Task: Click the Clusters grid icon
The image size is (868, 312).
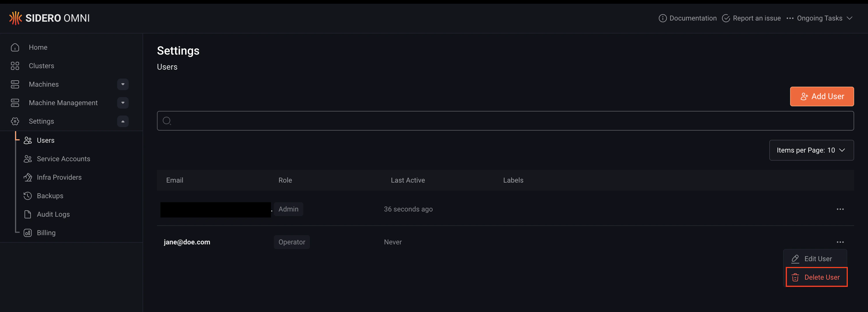Action: [15, 66]
